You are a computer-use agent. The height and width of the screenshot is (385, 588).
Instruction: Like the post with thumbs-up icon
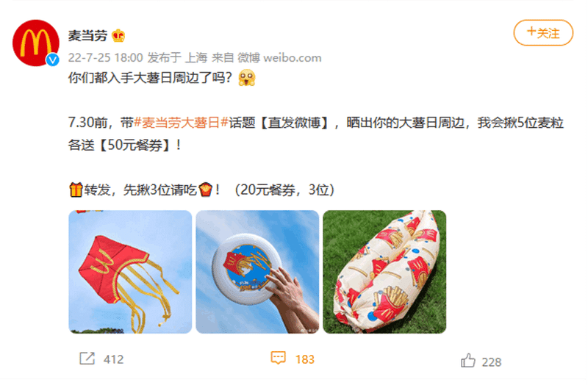pos(467,361)
